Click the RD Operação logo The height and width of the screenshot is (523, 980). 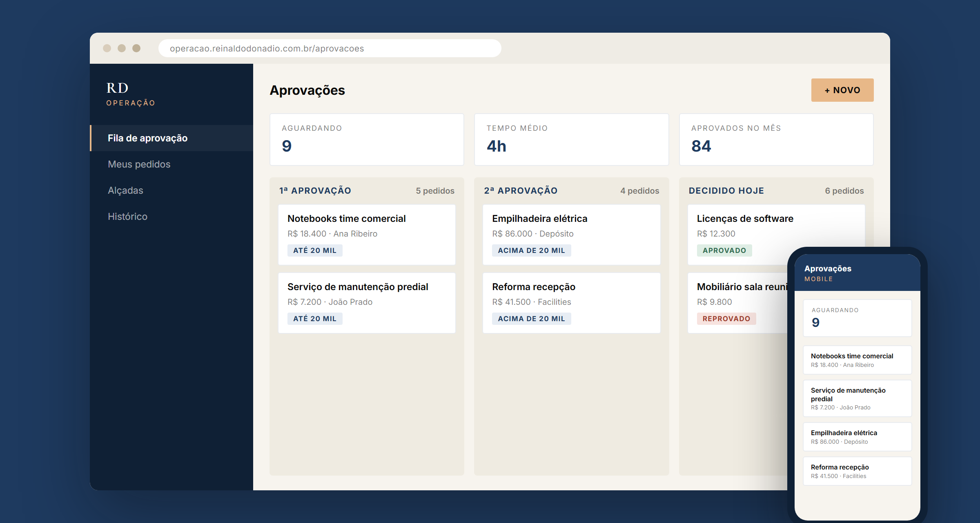(x=131, y=94)
